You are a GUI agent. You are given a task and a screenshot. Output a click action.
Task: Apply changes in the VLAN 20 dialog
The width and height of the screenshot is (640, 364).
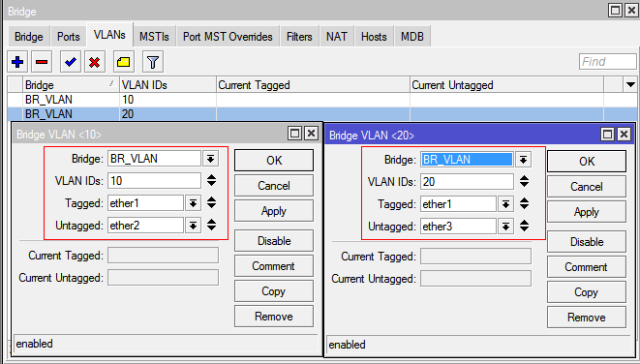click(587, 212)
